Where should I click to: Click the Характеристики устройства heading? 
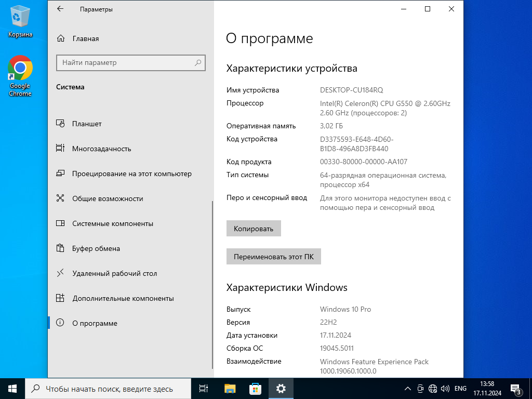click(x=292, y=68)
